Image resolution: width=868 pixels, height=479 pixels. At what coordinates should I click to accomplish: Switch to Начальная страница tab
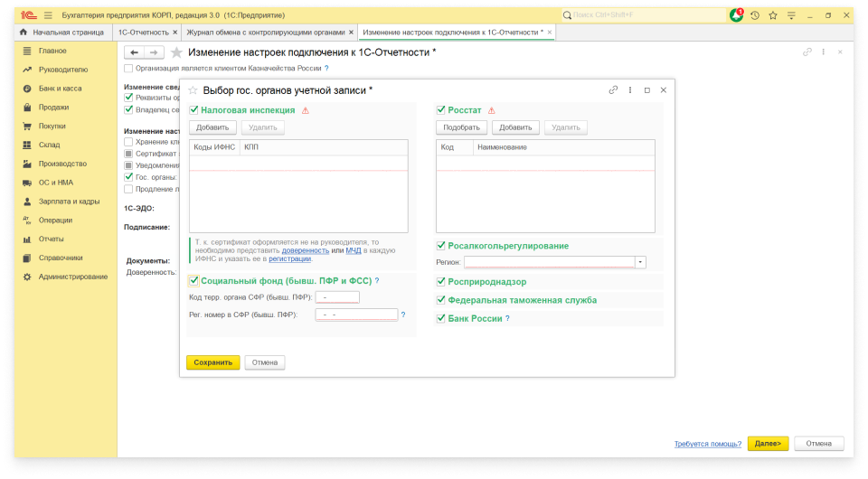[62, 33]
